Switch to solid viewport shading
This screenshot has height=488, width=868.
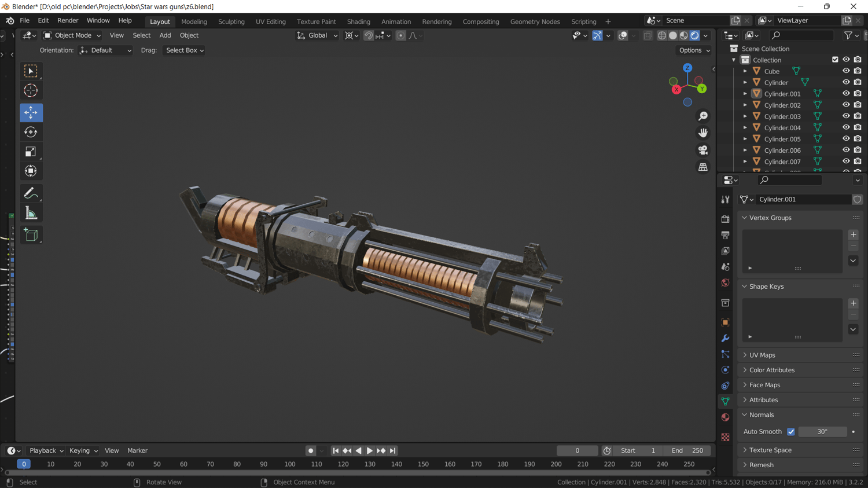[x=673, y=35]
